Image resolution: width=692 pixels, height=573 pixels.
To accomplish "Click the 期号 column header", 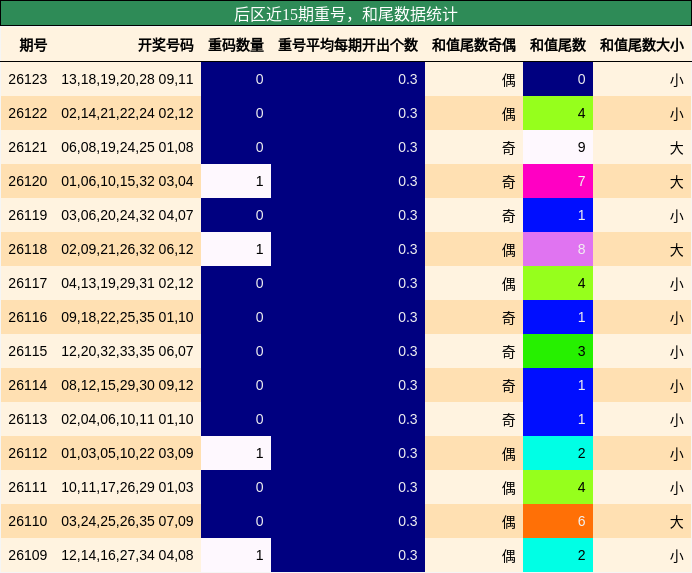I will (x=33, y=45).
